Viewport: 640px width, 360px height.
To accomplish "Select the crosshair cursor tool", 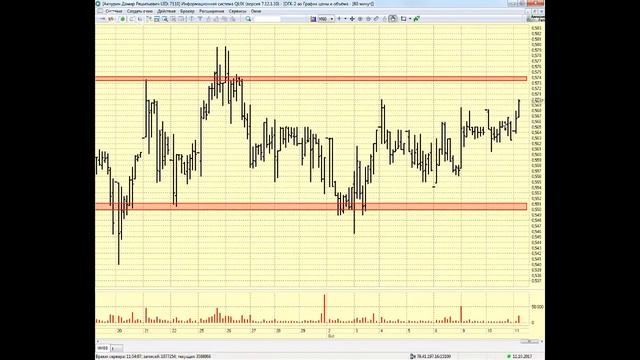I will pyautogui.click(x=352, y=19).
